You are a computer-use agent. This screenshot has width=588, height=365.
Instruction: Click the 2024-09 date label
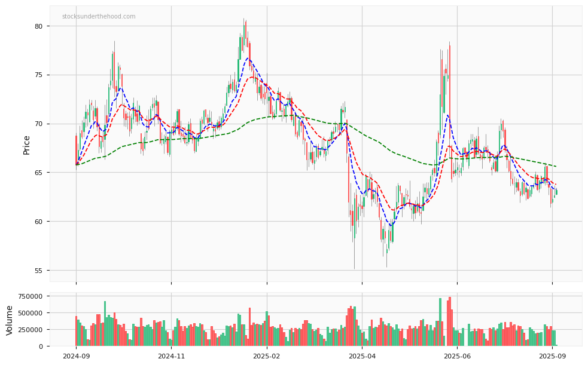click(x=76, y=357)
